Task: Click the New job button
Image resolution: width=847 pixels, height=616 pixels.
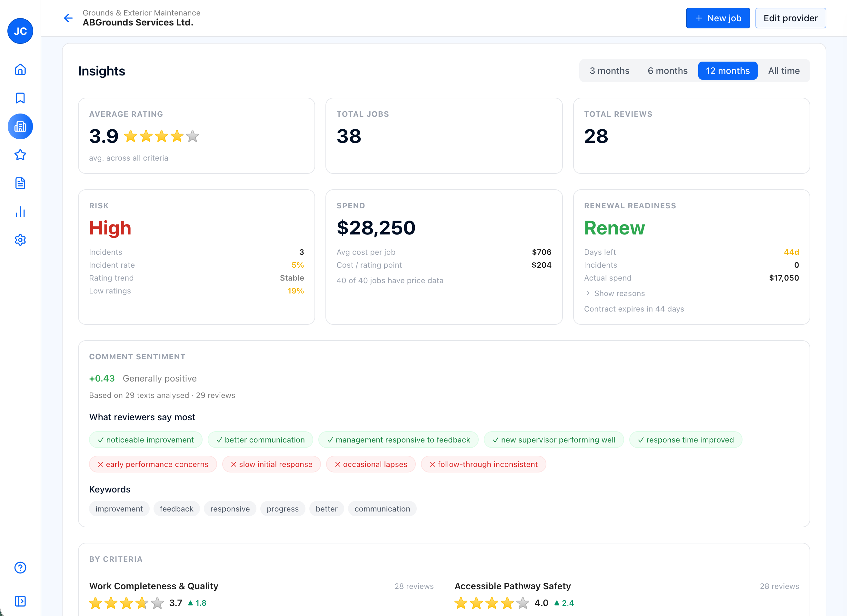Action: tap(718, 18)
